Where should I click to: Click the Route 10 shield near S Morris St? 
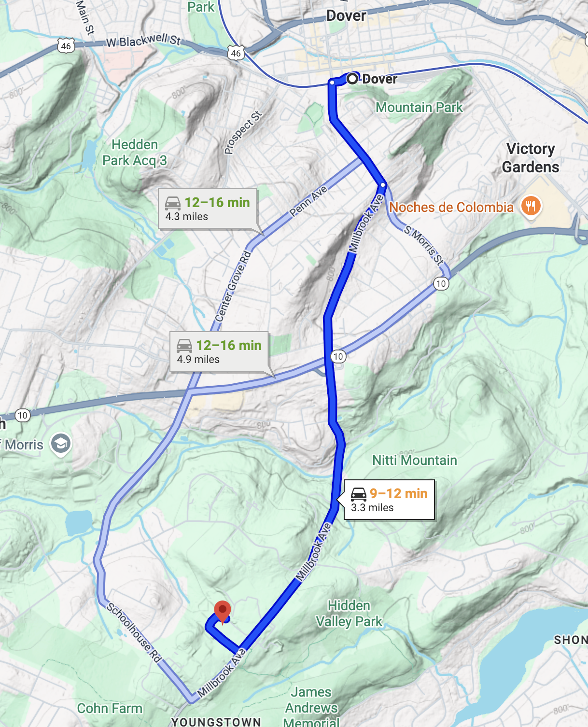pos(441,283)
